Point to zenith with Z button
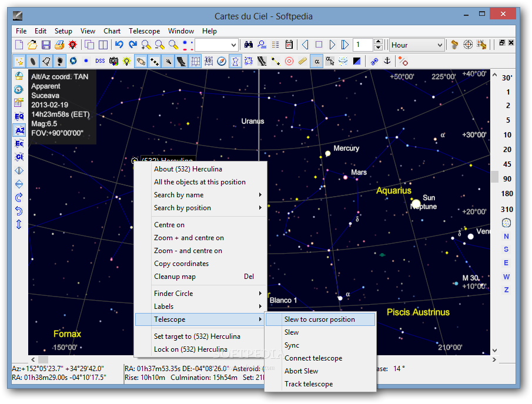The width and height of the screenshot is (532, 404). [x=506, y=290]
